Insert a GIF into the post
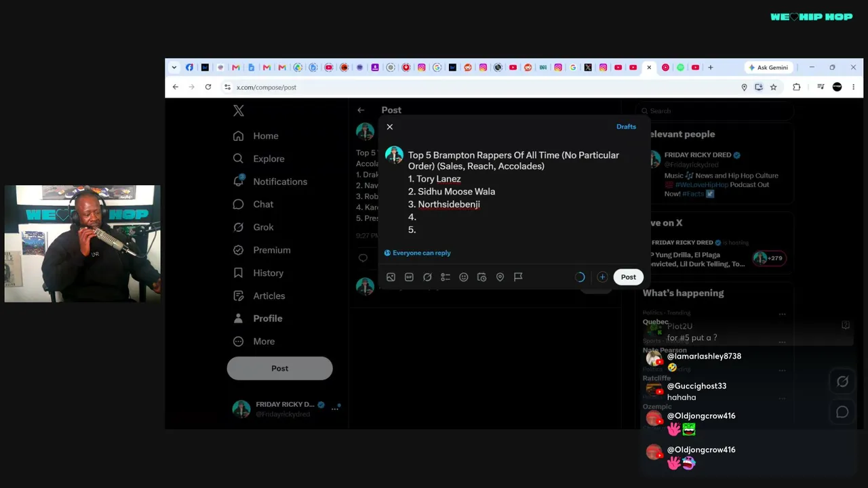The width and height of the screenshot is (868, 488). [x=409, y=277]
